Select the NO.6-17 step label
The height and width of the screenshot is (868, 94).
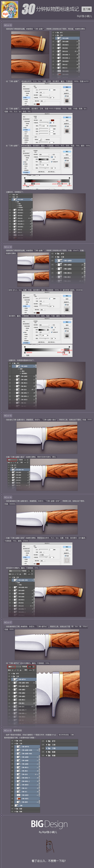(8, 622)
